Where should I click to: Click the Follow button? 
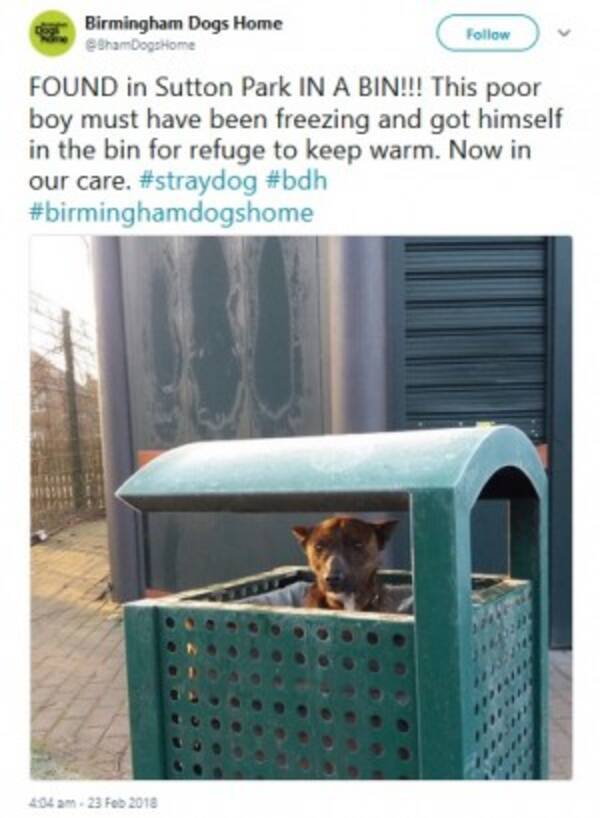click(x=487, y=33)
